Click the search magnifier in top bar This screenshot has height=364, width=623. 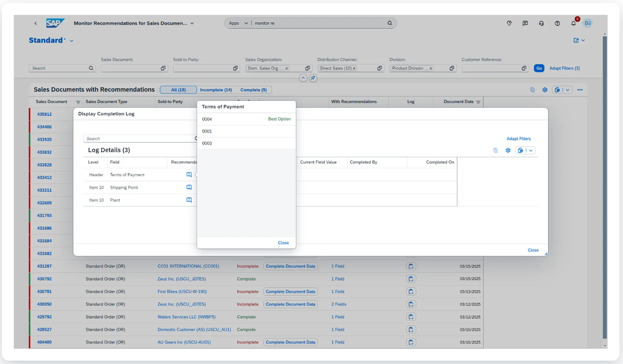(389, 23)
